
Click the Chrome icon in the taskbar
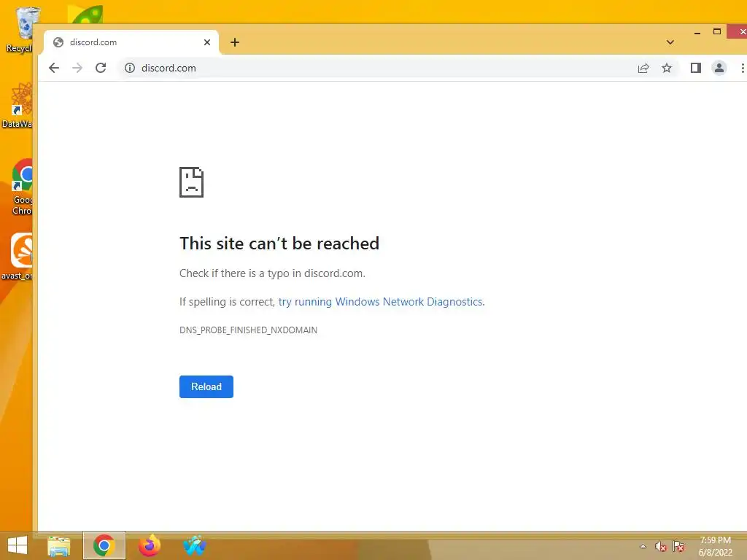pyautogui.click(x=104, y=545)
